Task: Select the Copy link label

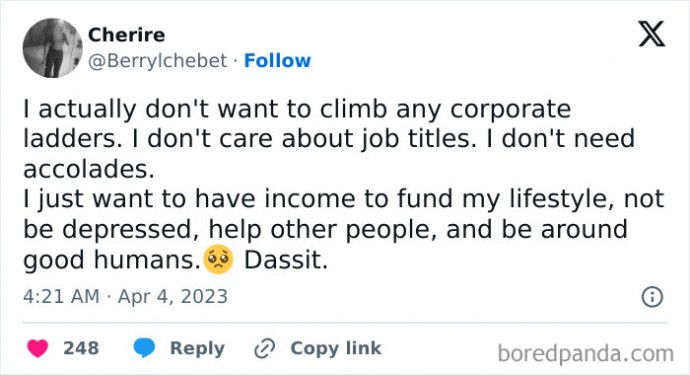Action: pyautogui.click(x=336, y=348)
